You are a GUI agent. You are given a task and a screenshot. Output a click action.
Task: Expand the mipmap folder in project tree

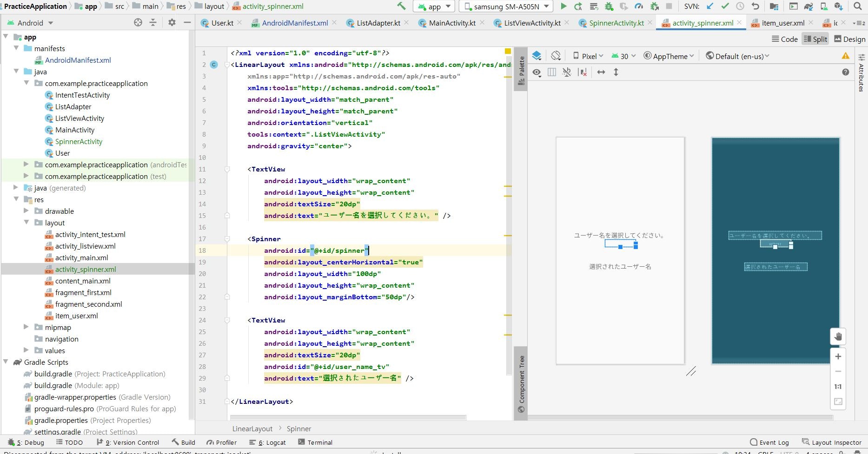coord(27,327)
